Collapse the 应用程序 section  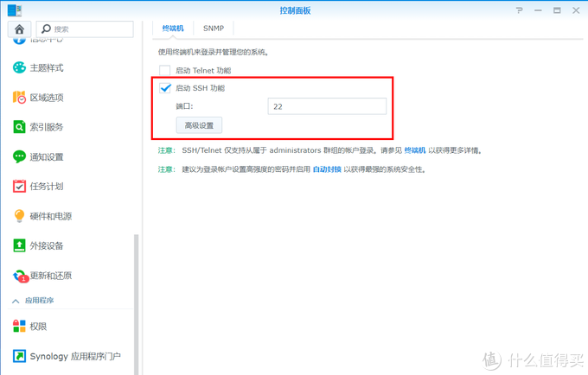16,301
